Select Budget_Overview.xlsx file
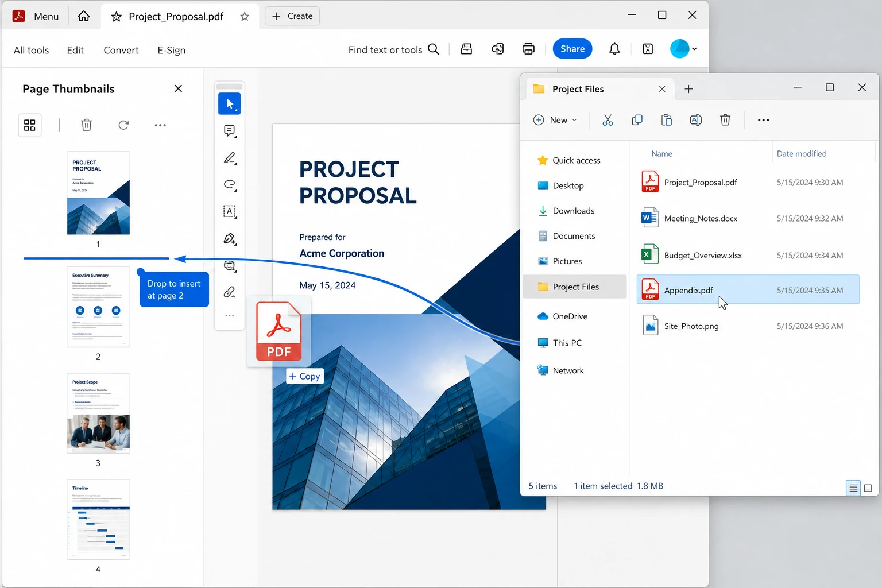The width and height of the screenshot is (882, 588). point(748,255)
